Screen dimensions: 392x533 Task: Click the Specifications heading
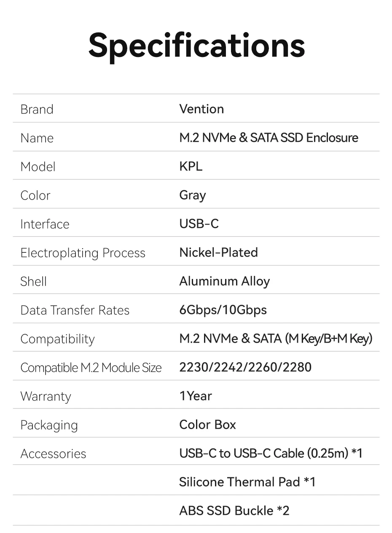point(196,45)
